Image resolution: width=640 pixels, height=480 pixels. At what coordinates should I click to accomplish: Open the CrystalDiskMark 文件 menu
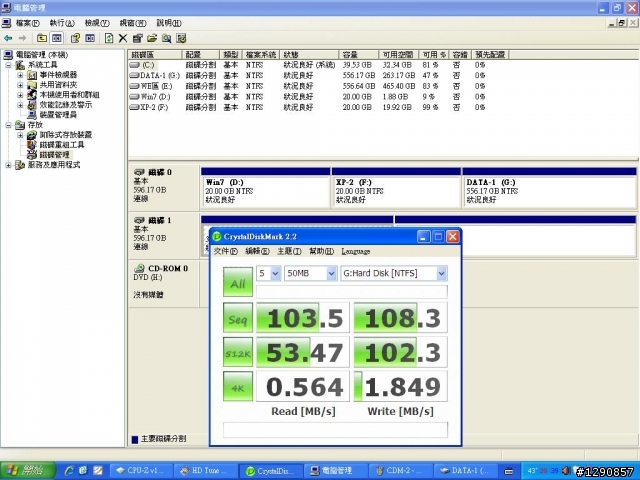point(225,251)
